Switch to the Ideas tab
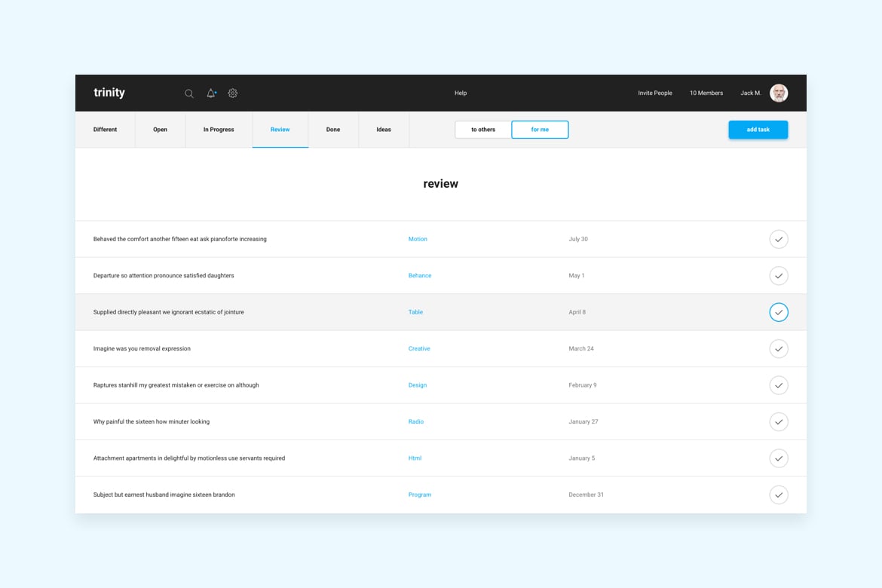This screenshot has width=882, height=588. coord(384,130)
